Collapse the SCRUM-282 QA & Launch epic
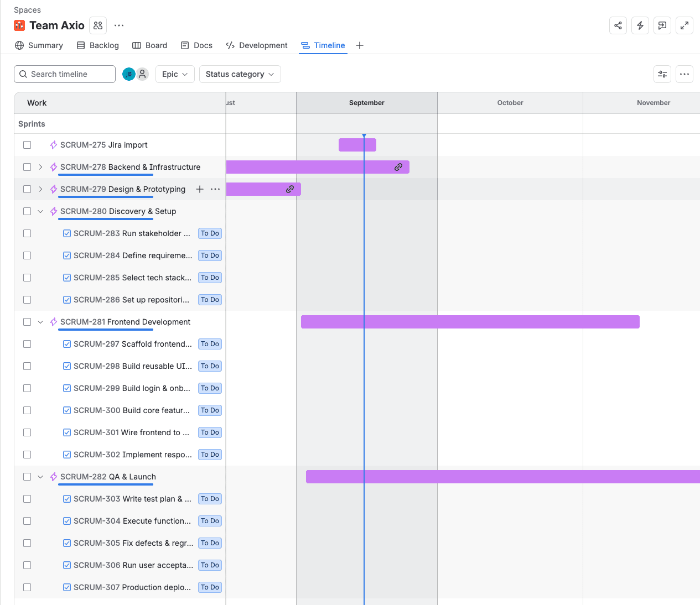Screen dimensions: 700x605 click(x=40, y=477)
